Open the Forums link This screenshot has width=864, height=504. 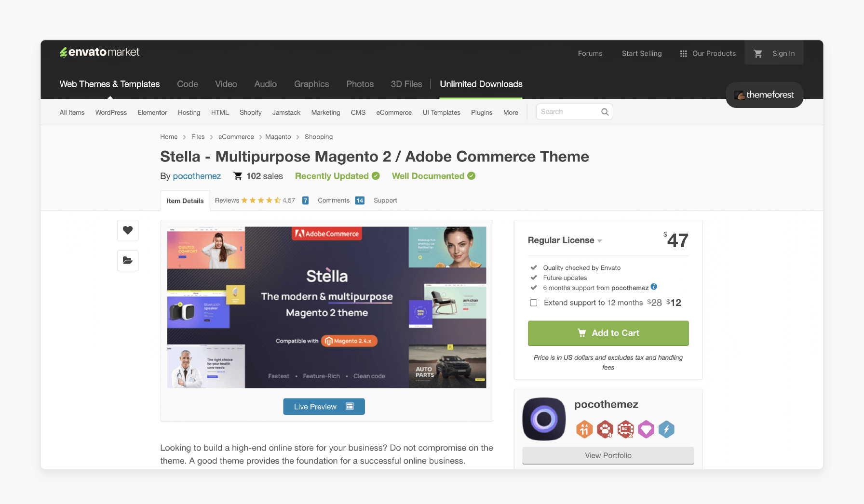point(590,53)
